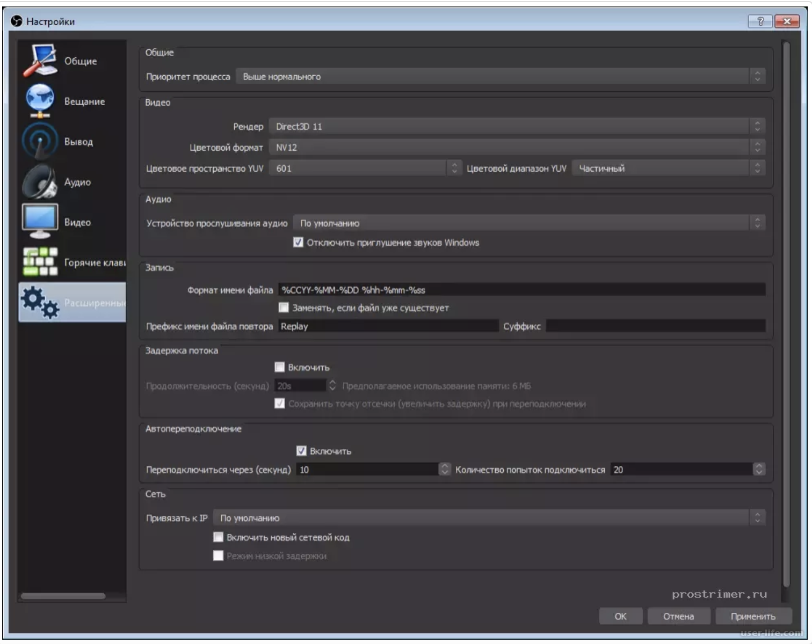Viewport: 812px width, 644px height.
Task: Enable Заменять, если файл уже существует
Action: (284, 308)
